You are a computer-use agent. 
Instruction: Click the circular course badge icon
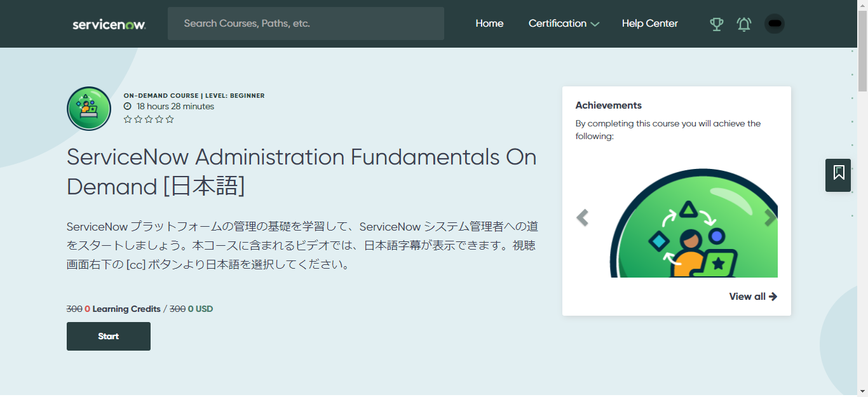pyautogui.click(x=88, y=108)
